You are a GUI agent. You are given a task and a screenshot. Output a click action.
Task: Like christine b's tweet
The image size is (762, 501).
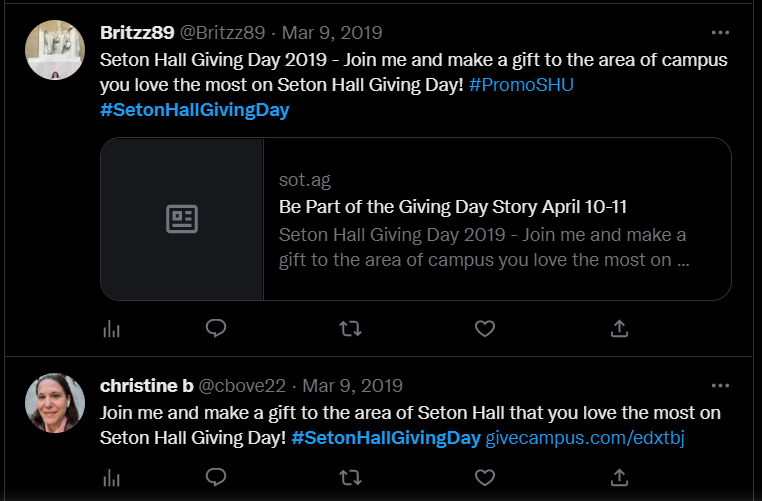tap(484, 478)
